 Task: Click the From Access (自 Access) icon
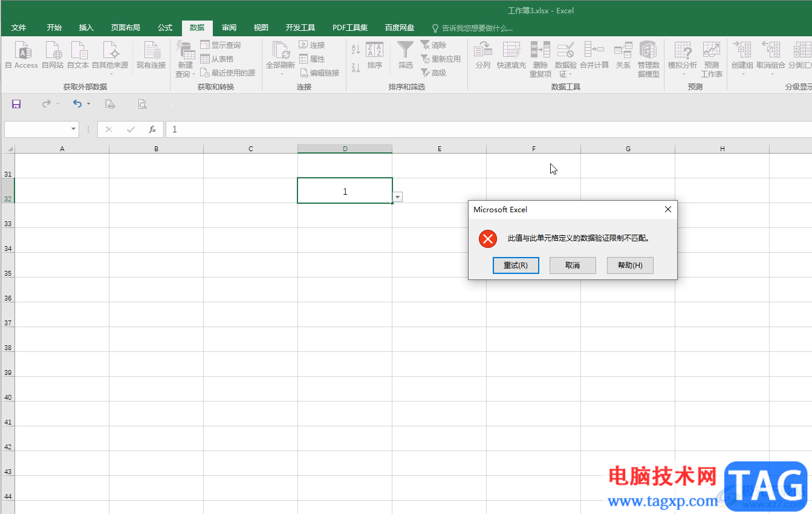coord(22,54)
